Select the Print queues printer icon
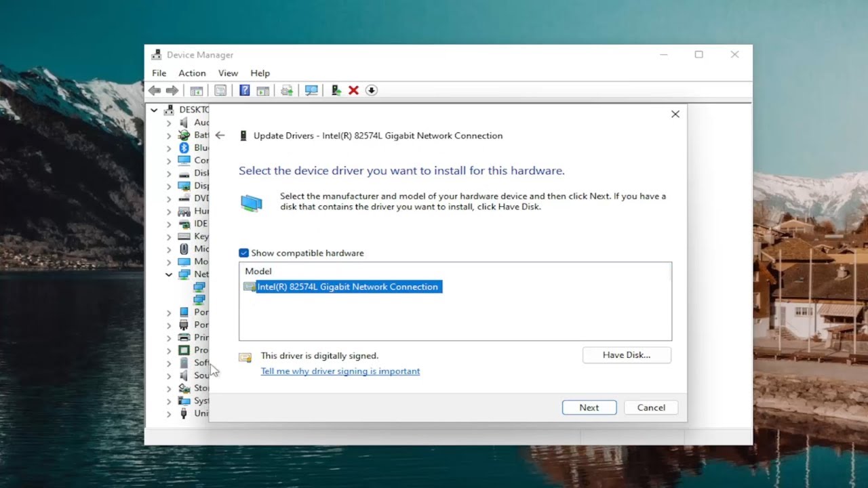Viewport: 868px width, 488px height. pyautogui.click(x=184, y=338)
